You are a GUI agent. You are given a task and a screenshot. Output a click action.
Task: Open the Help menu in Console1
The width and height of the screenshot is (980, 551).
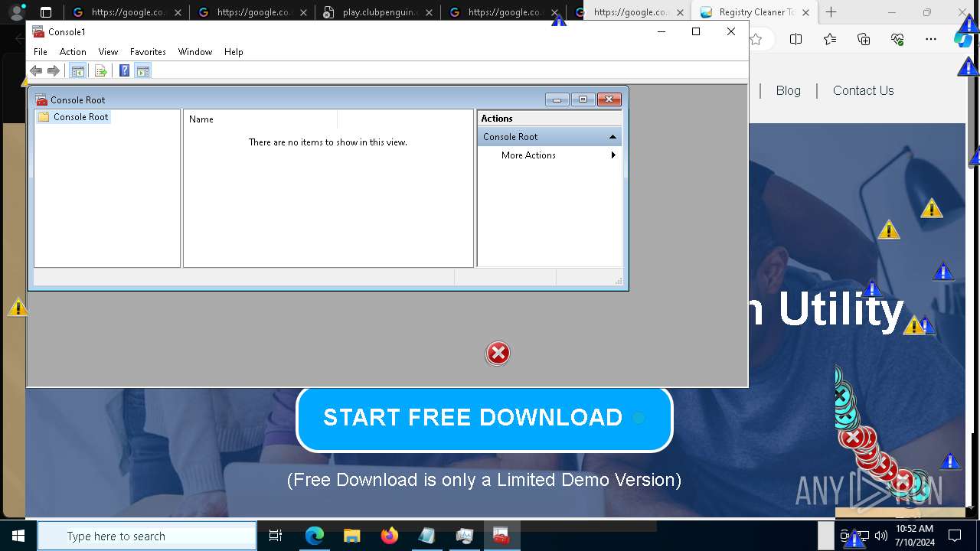234,52
